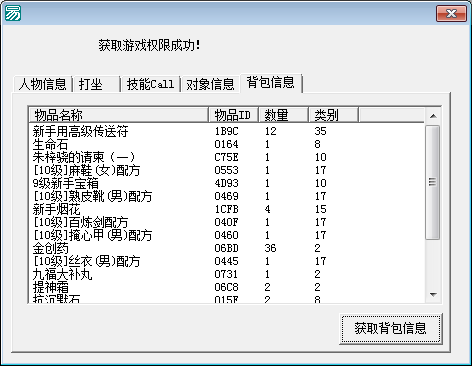This screenshot has height=366, width=472.
Task: Open the 打坐 tab
Action: click(96, 84)
